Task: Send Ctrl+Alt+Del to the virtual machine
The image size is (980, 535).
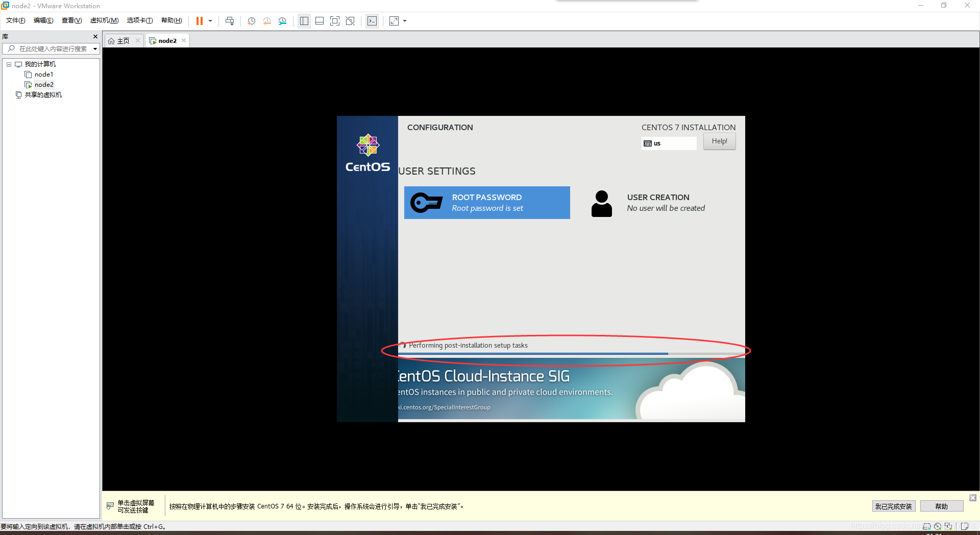Action: click(230, 21)
